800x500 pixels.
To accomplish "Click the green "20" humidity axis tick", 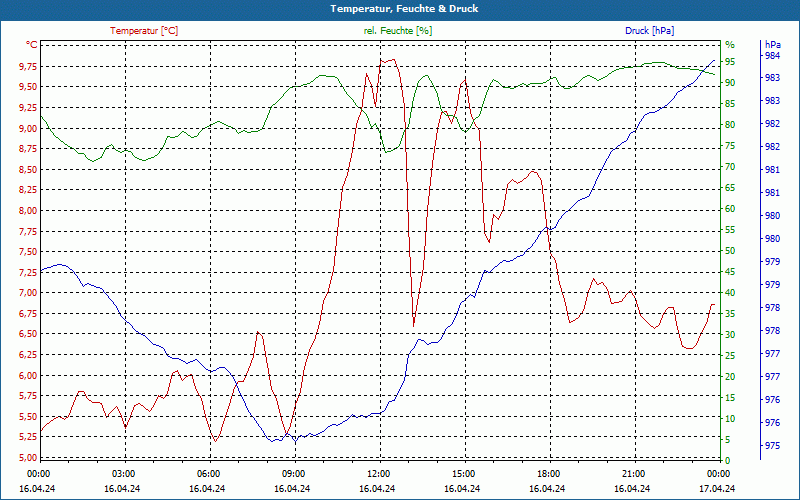I will [730, 377].
